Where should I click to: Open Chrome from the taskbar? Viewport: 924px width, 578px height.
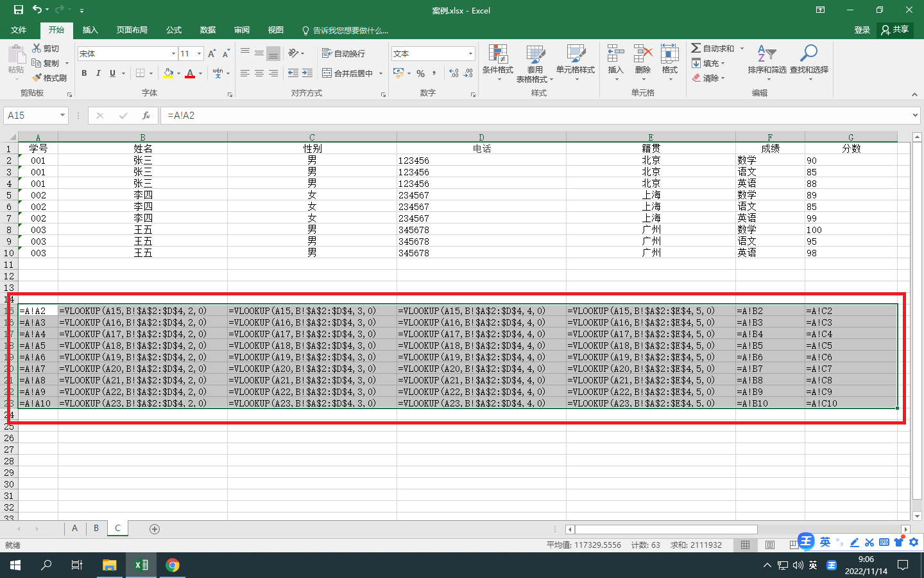point(172,565)
